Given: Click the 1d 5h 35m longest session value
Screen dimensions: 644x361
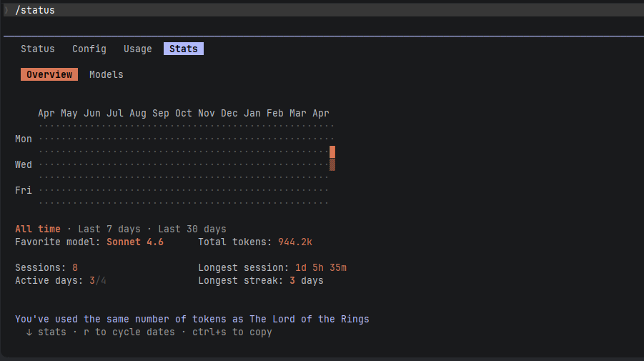Looking at the screenshot, I should coord(321,268).
